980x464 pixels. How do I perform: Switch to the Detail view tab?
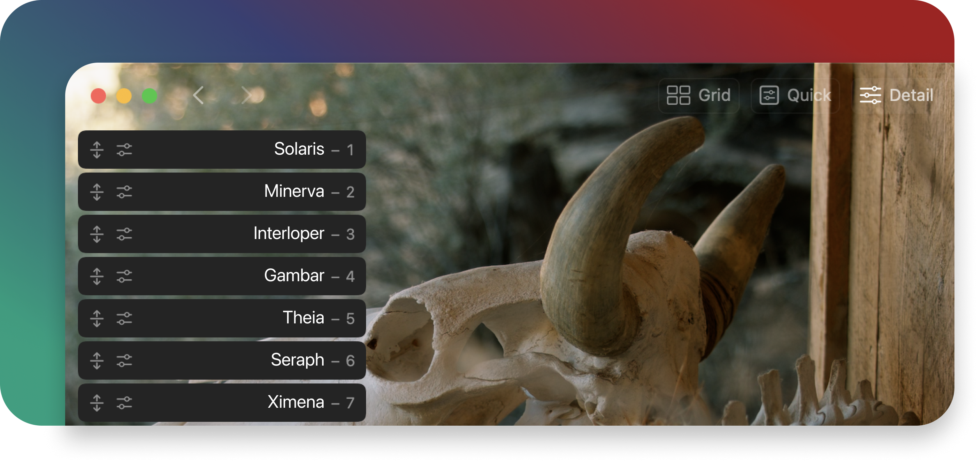[x=896, y=95]
